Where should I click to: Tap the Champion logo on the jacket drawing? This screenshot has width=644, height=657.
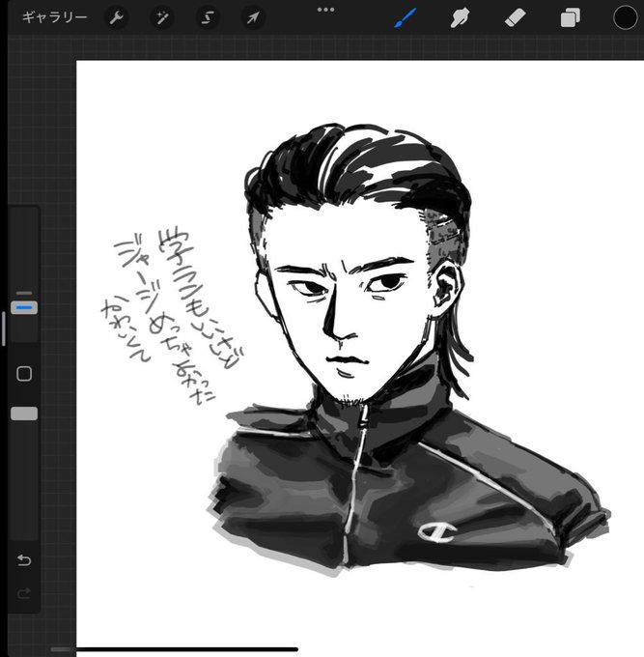(437, 532)
